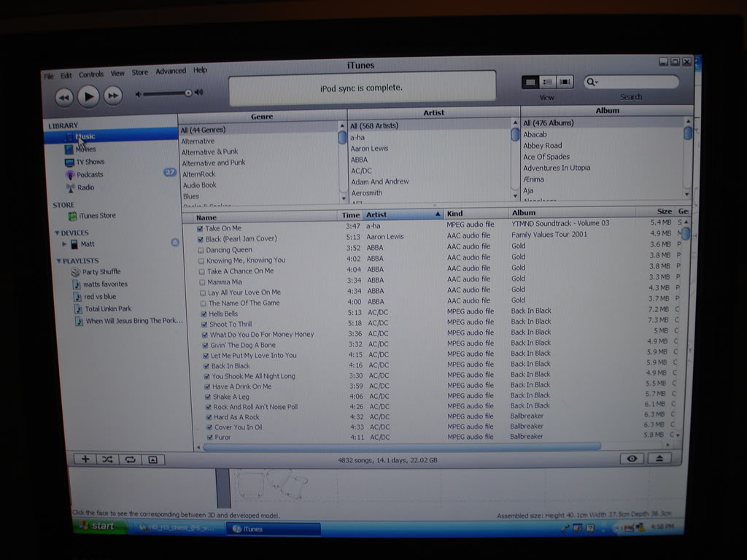Sort by the Size column header
Screen dimensions: 747x560
click(x=656, y=211)
